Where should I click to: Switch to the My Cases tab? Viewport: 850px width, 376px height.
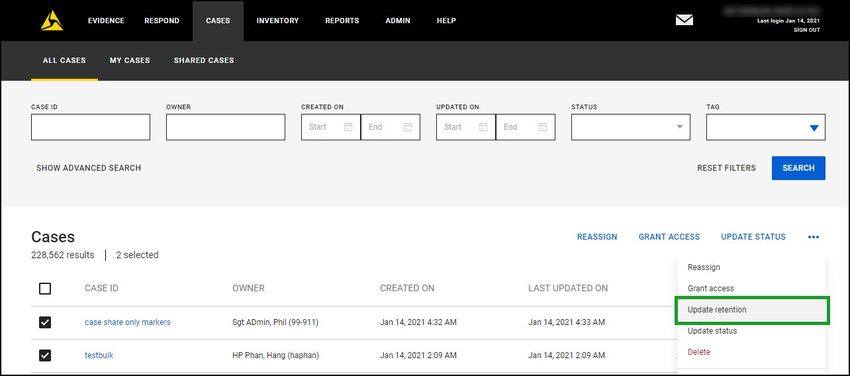click(130, 60)
